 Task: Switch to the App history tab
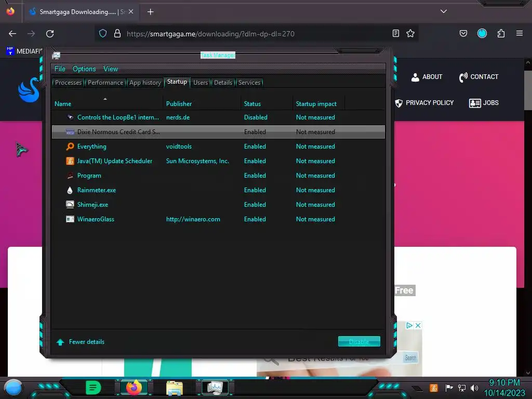(145, 83)
